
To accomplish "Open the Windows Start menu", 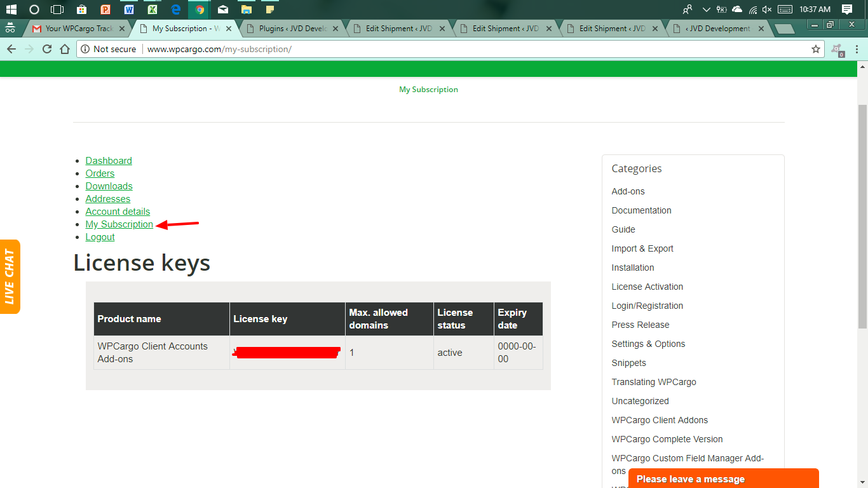I will tap(11, 10).
